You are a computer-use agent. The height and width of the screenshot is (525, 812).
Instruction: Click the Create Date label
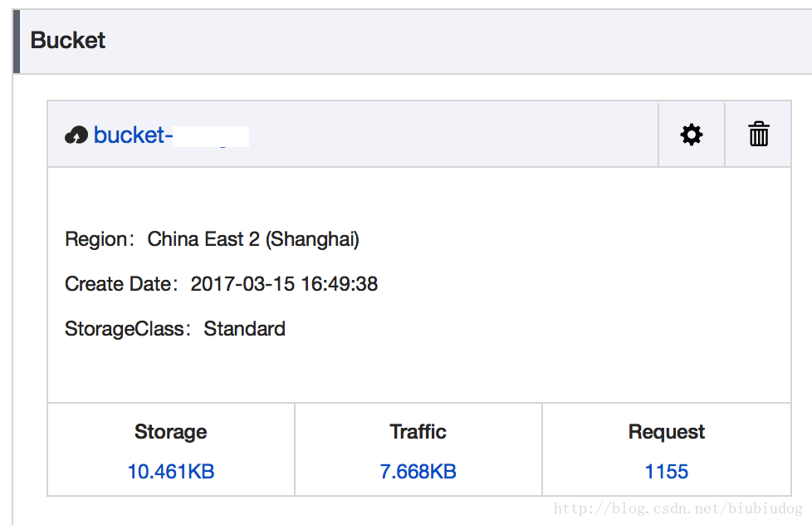pyautogui.click(x=119, y=284)
